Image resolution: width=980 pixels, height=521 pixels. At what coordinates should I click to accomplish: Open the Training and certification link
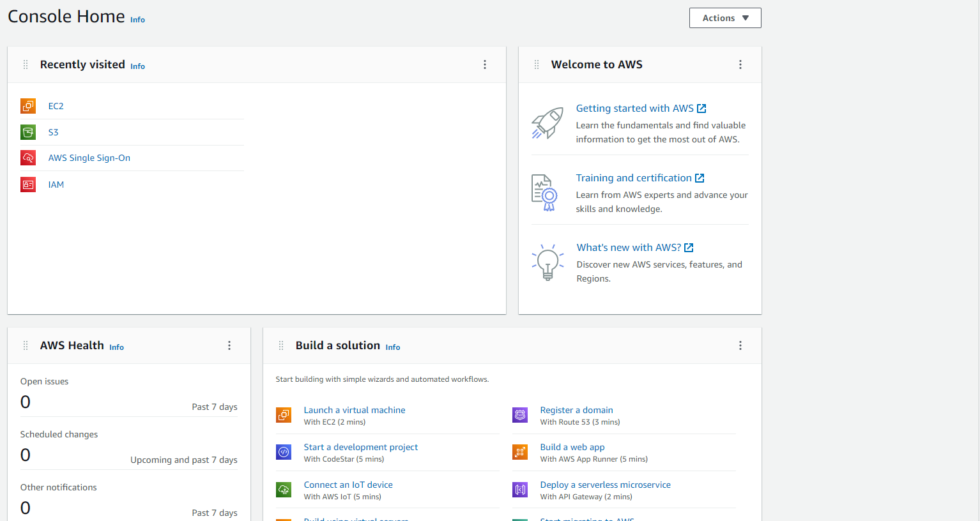coord(634,178)
